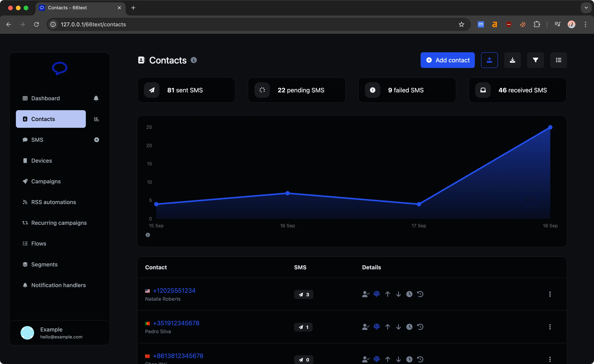Open the browser tab list chevron
The height and width of the screenshot is (364, 594).
(586, 8)
